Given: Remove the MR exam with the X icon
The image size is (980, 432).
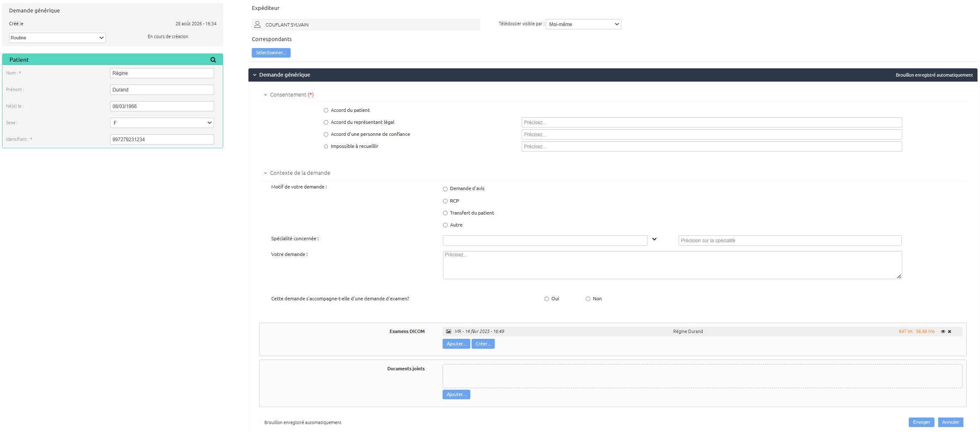Looking at the screenshot, I should (x=949, y=331).
